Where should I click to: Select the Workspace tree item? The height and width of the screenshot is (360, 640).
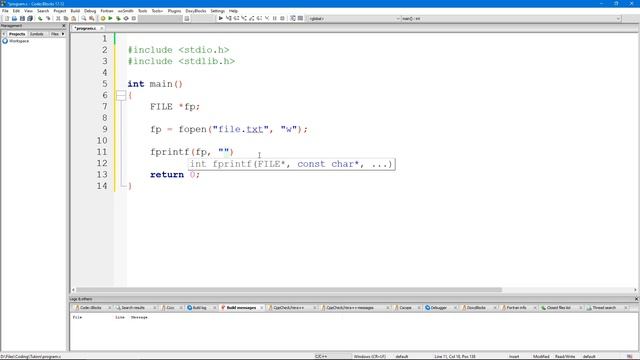coord(19,41)
